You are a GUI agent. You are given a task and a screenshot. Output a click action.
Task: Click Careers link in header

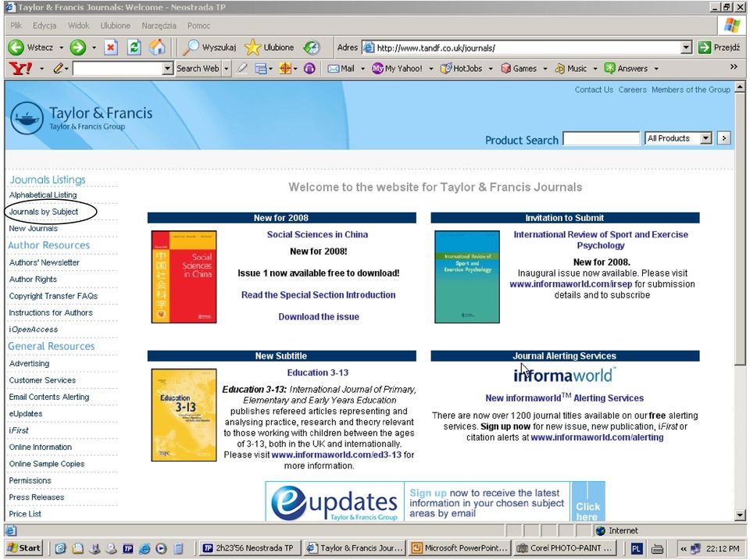pyautogui.click(x=632, y=89)
